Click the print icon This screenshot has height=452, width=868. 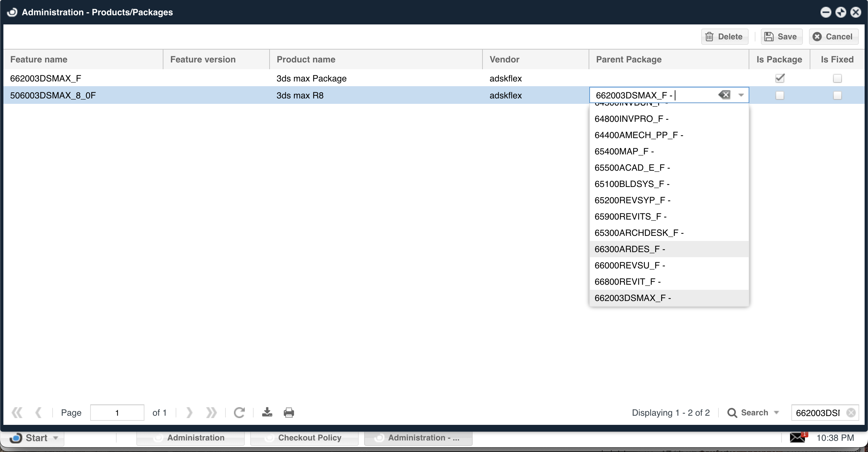click(x=289, y=413)
